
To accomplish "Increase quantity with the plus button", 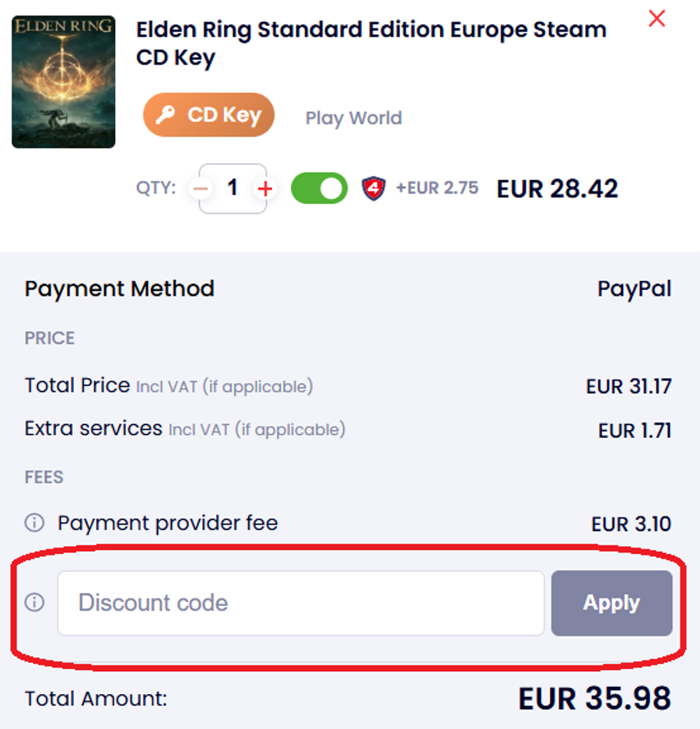I will pyautogui.click(x=265, y=188).
